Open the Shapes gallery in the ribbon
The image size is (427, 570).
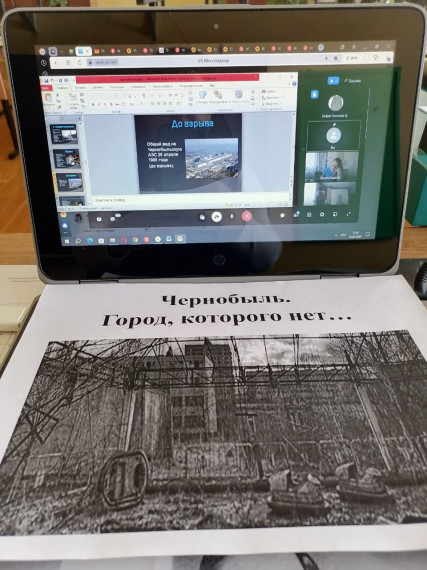coord(203,98)
